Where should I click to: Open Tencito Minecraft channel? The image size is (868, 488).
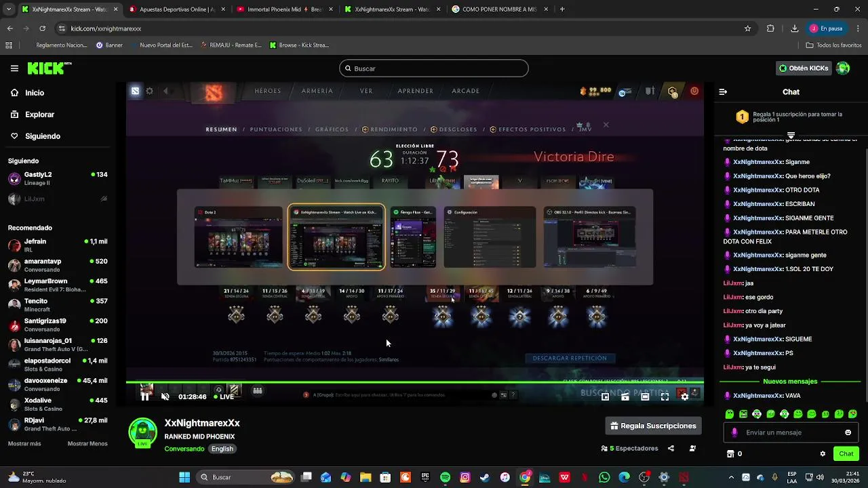[58, 305]
